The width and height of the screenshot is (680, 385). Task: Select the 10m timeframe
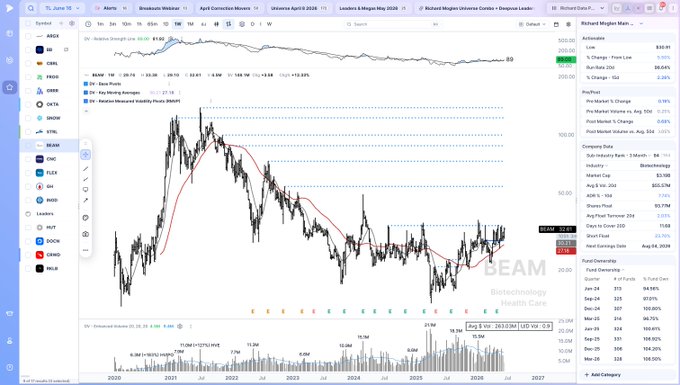pos(126,24)
